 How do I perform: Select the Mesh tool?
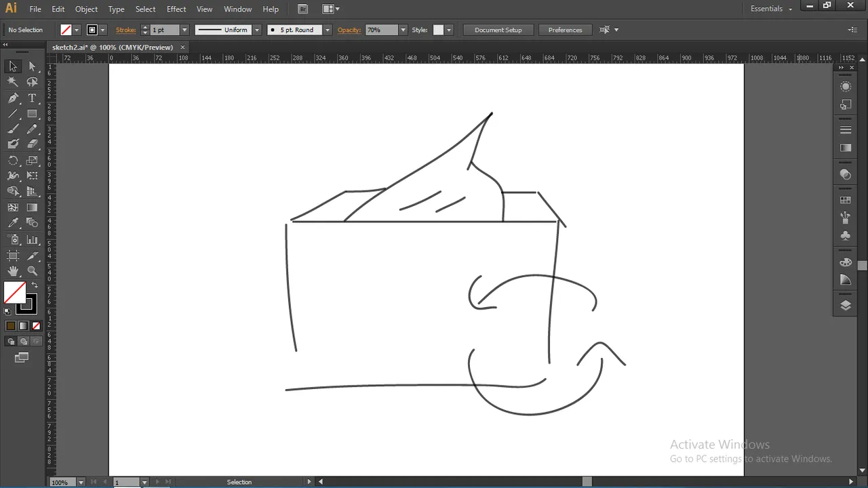[13, 207]
